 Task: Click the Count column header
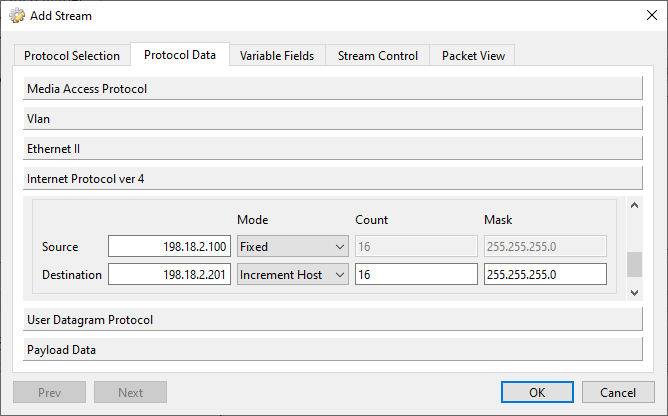371,220
